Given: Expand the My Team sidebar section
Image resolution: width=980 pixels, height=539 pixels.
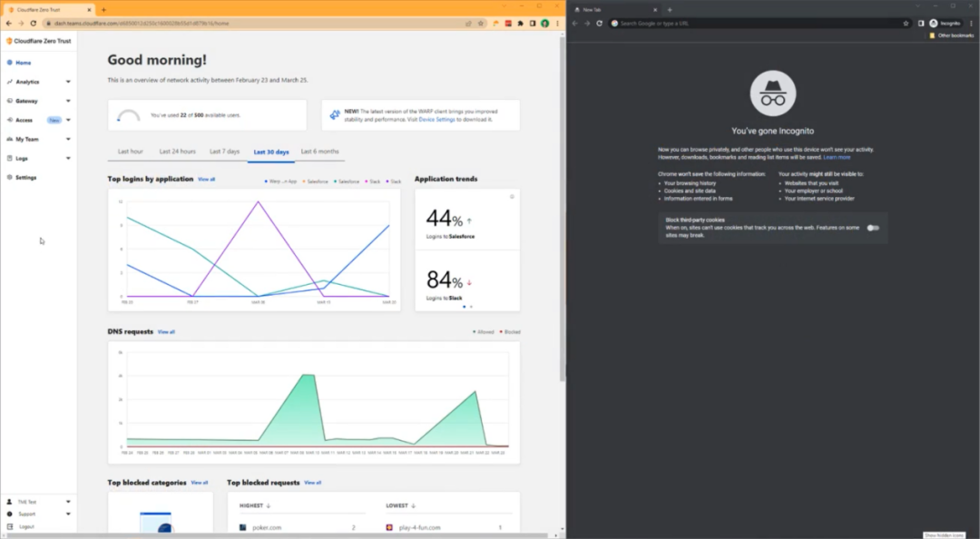Looking at the screenshot, I should 68,140.
